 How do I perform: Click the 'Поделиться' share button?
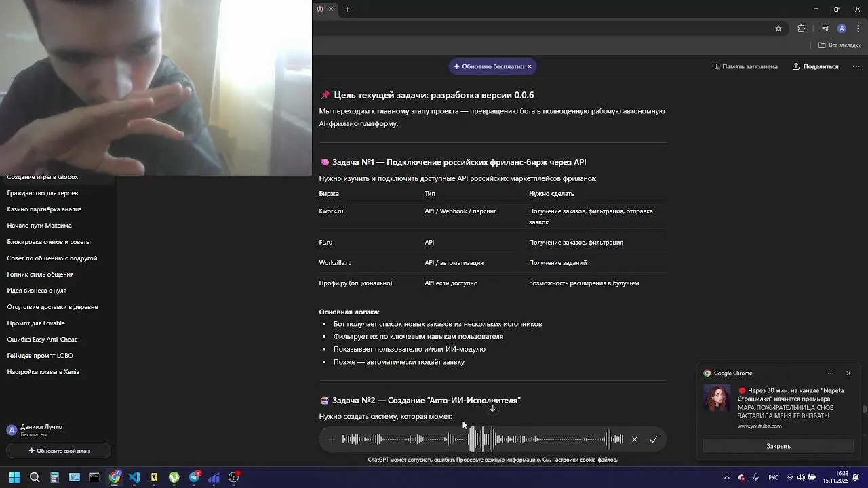click(816, 66)
